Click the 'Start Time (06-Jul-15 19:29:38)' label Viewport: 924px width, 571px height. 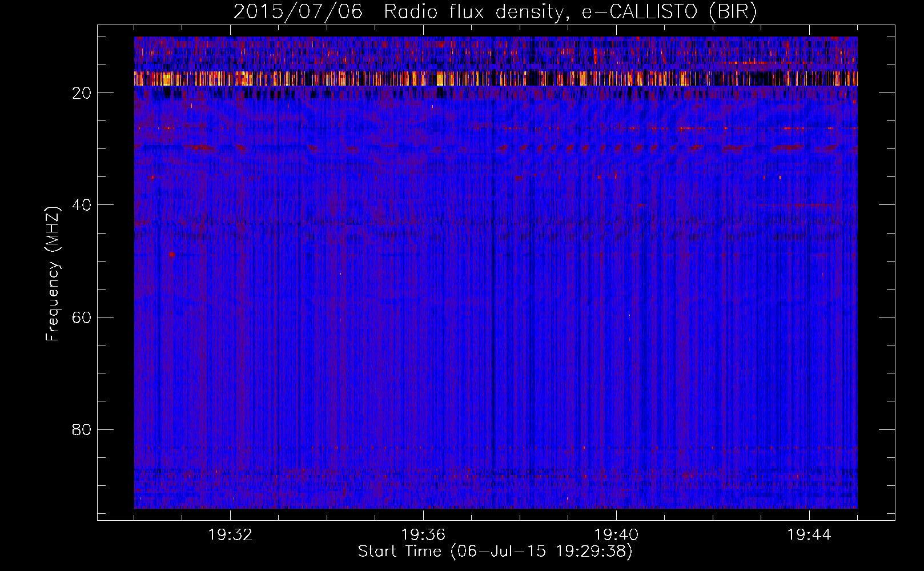point(495,552)
